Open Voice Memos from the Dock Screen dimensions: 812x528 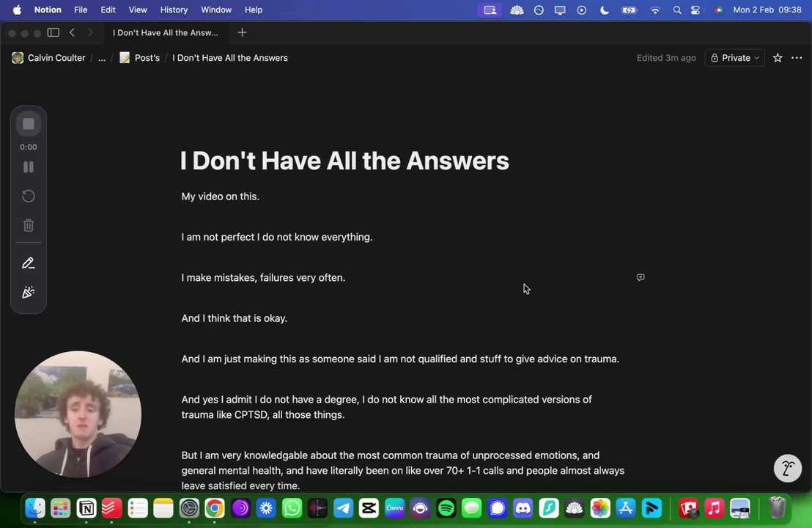tap(317, 508)
